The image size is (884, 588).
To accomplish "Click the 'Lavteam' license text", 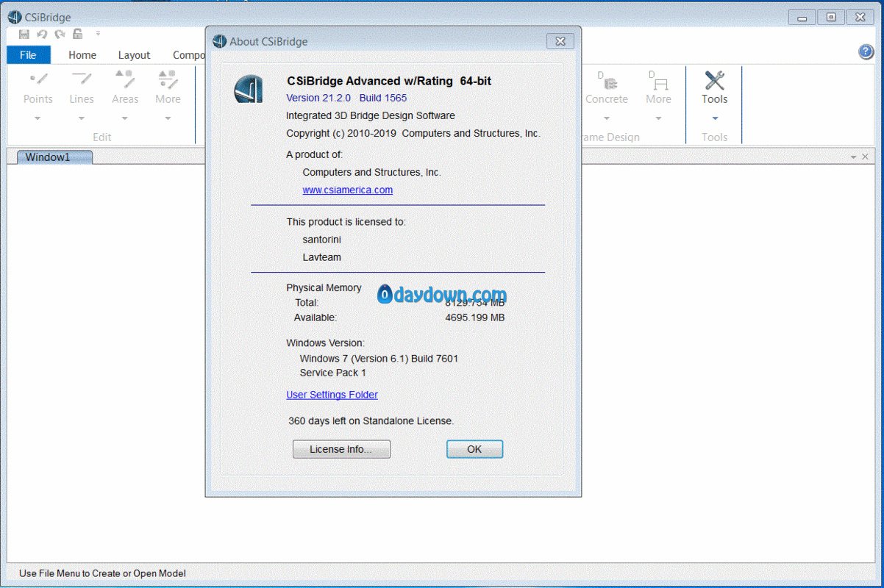I will tap(322, 257).
